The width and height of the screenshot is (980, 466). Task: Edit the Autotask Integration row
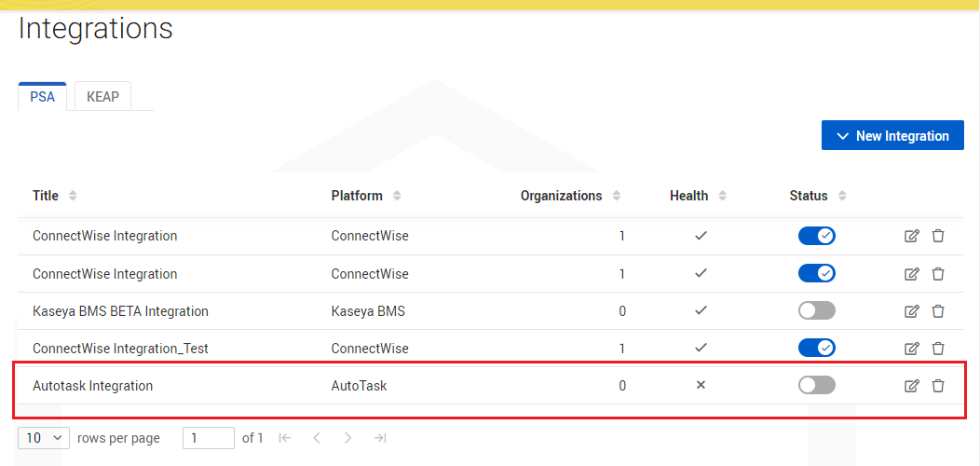(912, 386)
